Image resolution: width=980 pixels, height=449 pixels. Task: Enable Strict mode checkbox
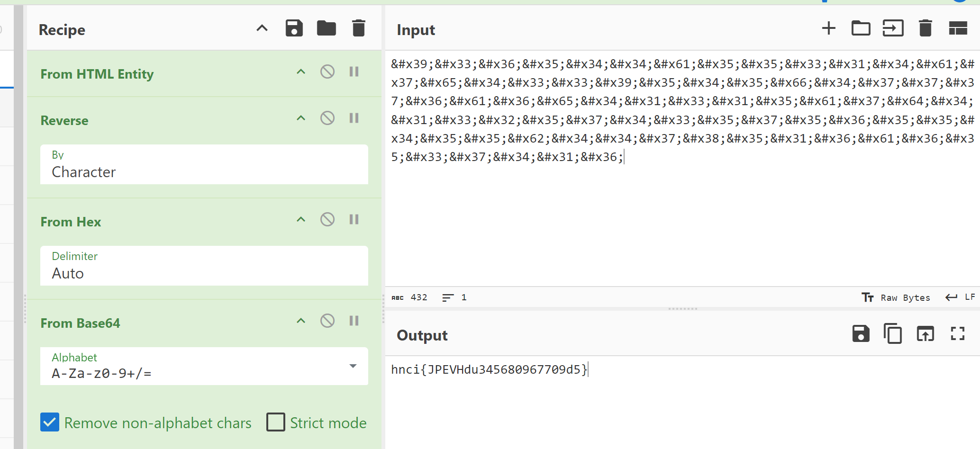(x=276, y=422)
